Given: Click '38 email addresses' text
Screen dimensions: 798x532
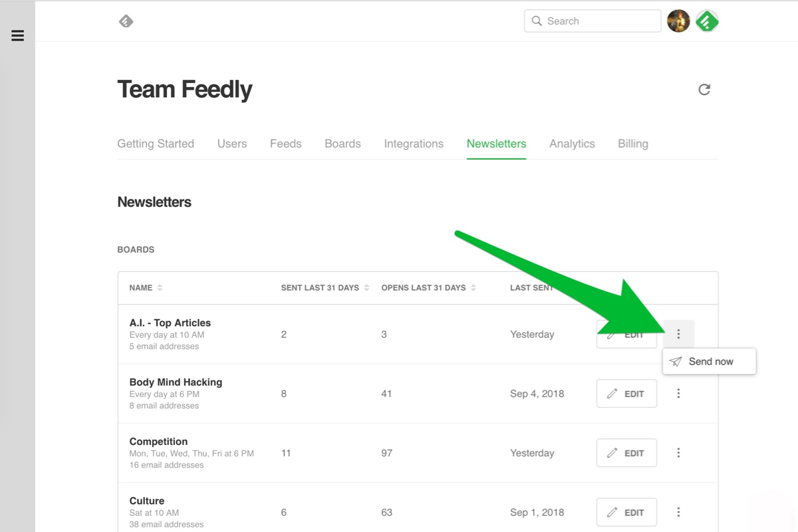Looking at the screenshot, I should tap(167, 524).
